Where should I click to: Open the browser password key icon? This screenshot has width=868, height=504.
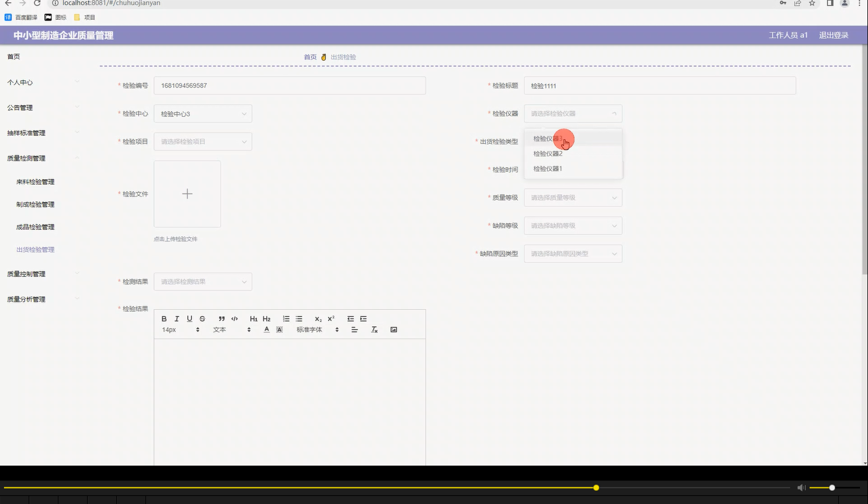pos(783,3)
